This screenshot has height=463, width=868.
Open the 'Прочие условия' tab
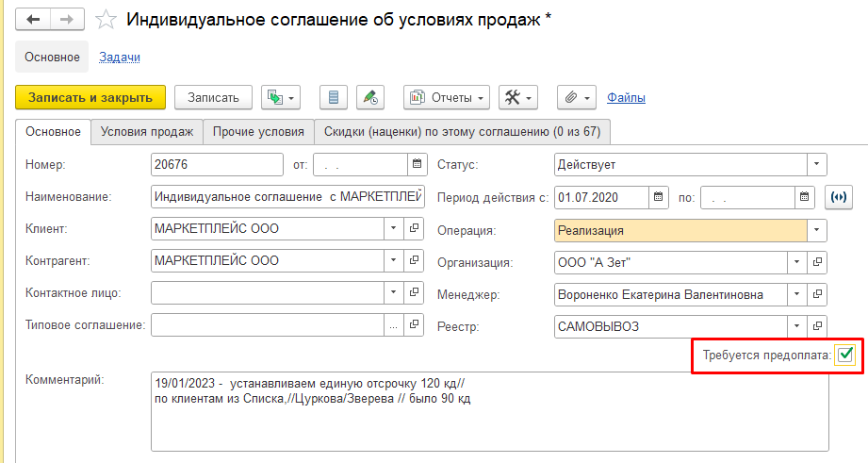coord(258,131)
